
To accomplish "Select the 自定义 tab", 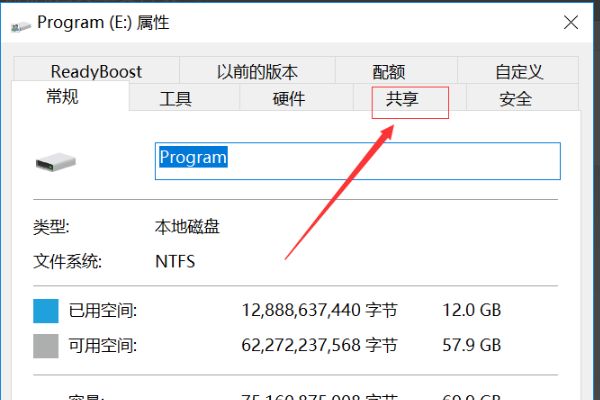I will click(518, 71).
